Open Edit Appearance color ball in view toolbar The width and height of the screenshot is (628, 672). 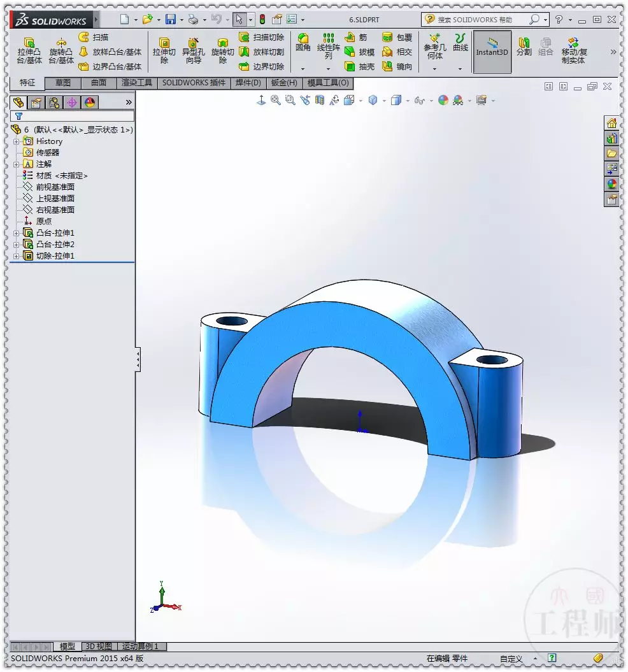(443, 100)
